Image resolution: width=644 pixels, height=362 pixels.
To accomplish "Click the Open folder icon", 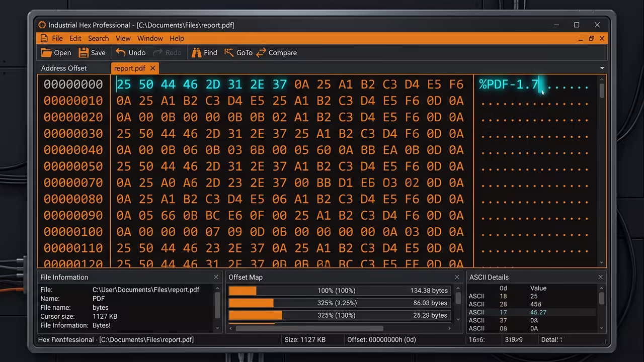I will [46, 53].
